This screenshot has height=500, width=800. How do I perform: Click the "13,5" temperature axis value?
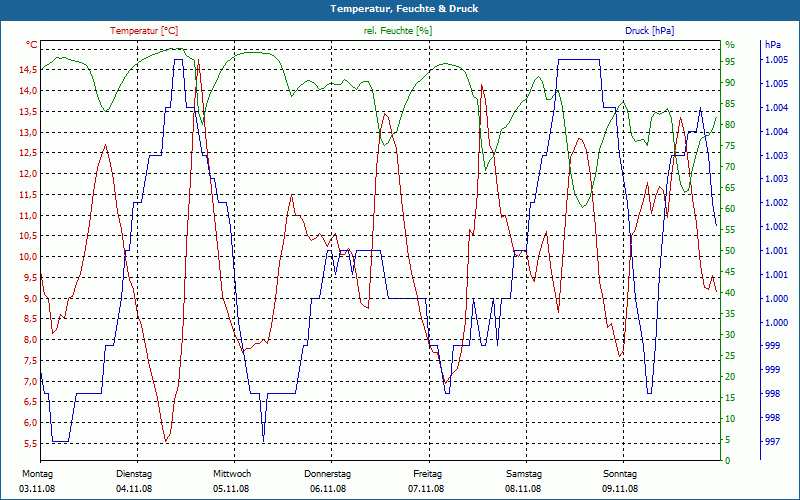(28, 112)
